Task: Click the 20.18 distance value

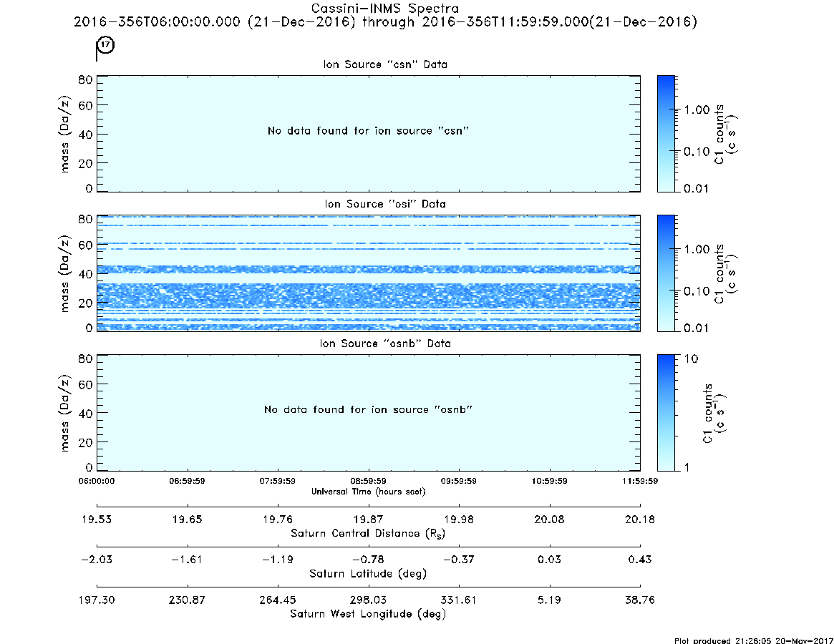Action: pos(640,519)
